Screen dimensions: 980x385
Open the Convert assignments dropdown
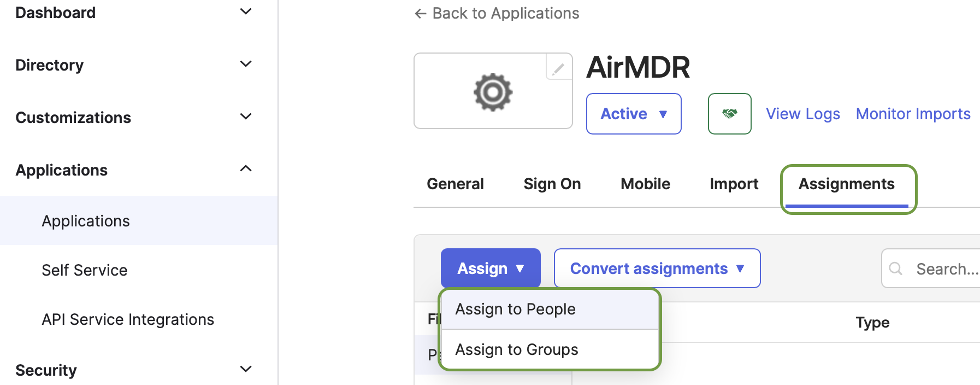pyautogui.click(x=657, y=269)
